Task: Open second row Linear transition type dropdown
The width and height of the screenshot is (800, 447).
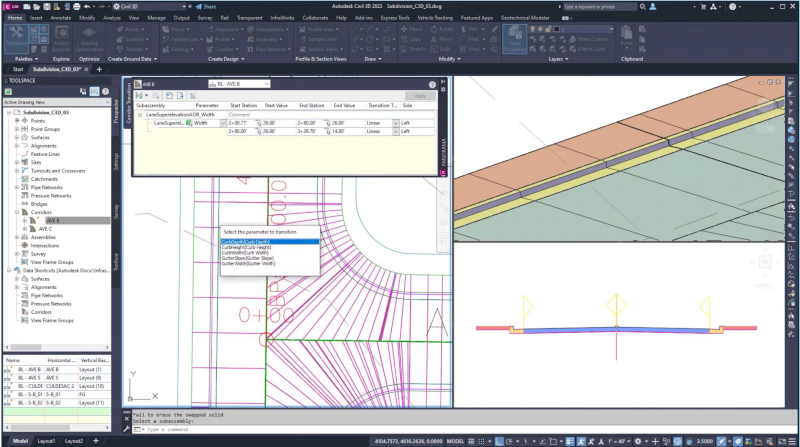Action: 395,131
